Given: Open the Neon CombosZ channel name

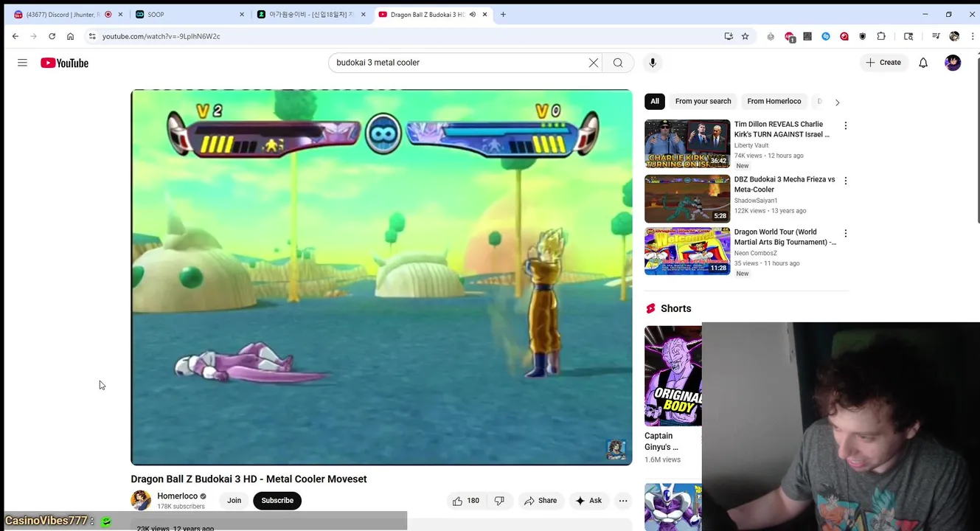Looking at the screenshot, I should coord(756,253).
